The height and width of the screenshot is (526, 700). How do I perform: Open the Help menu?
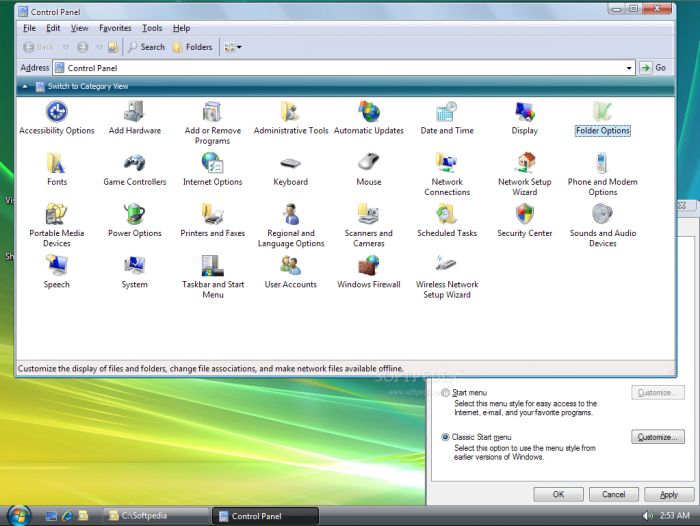(x=181, y=28)
